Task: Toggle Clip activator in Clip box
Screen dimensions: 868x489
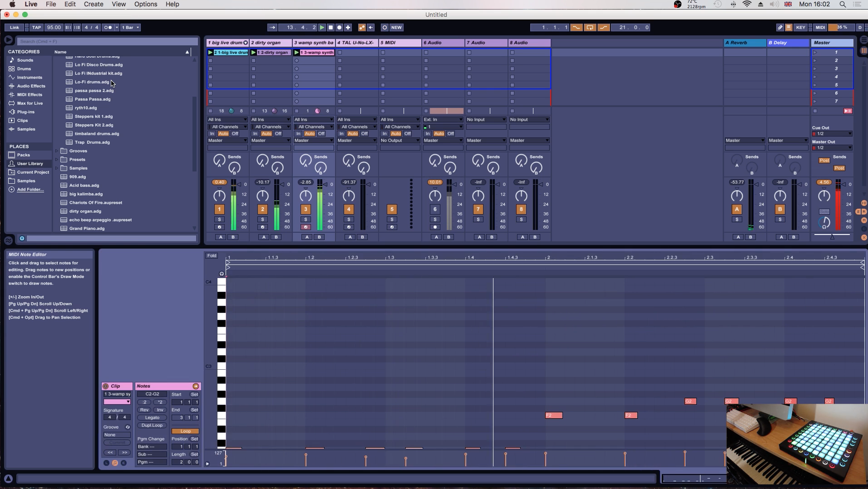Action: point(106,386)
